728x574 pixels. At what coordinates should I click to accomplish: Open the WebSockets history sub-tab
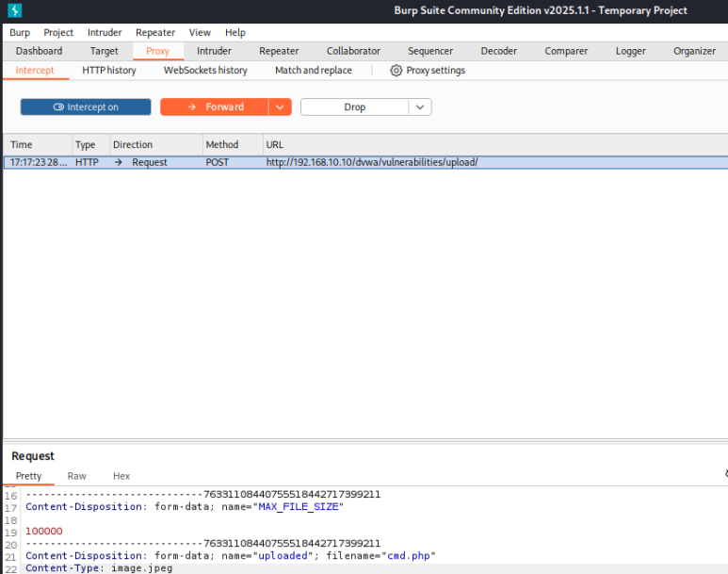click(x=205, y=70)
